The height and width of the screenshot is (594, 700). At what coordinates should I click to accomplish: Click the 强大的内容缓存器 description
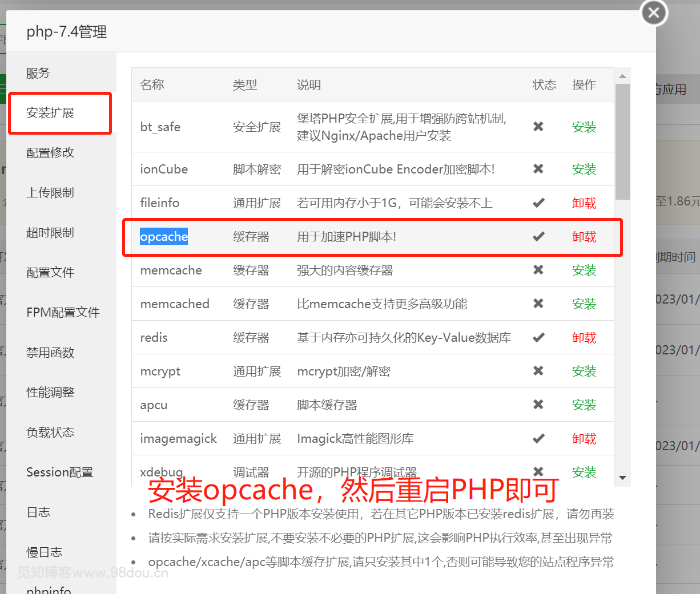click(x=345, y=270)
